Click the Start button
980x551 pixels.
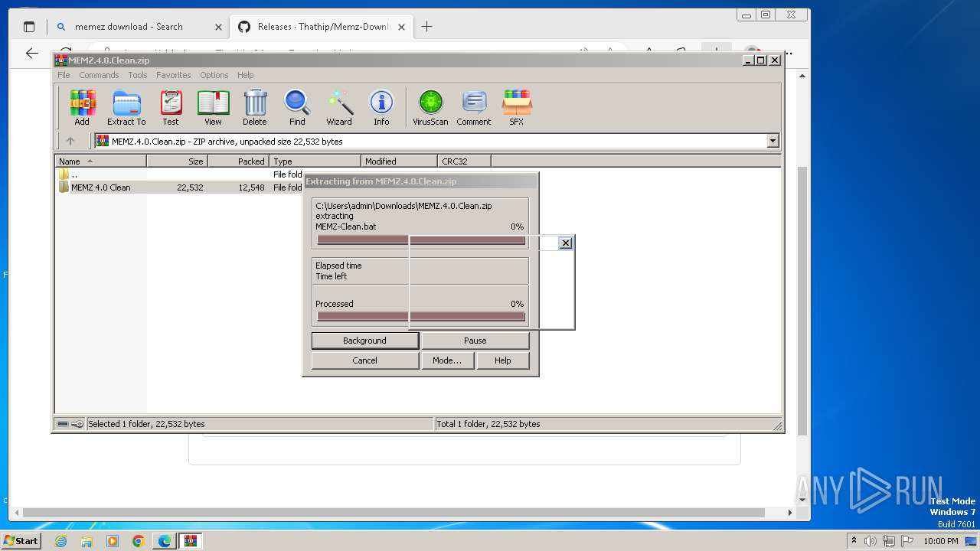pyautogui.click(x=21, y=540)
